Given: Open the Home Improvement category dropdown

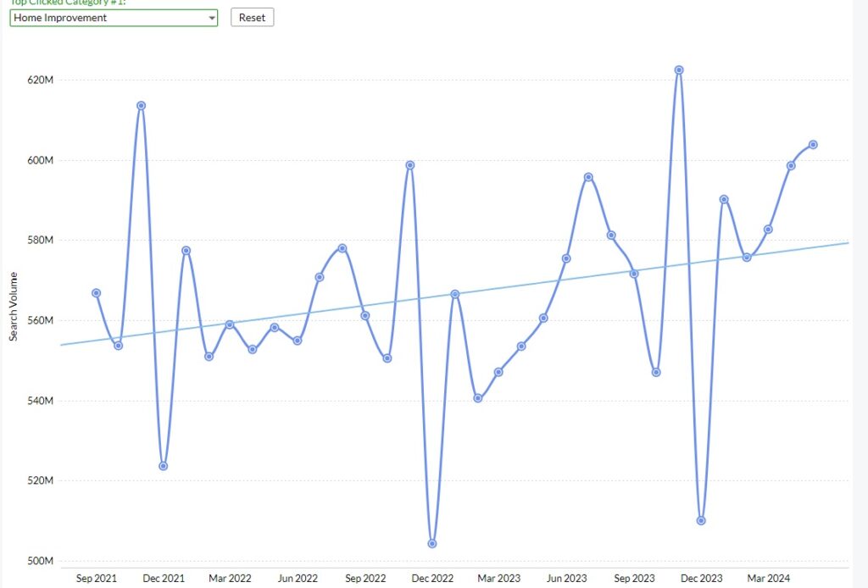Looking at the screenshot, I should click(114, 18).
